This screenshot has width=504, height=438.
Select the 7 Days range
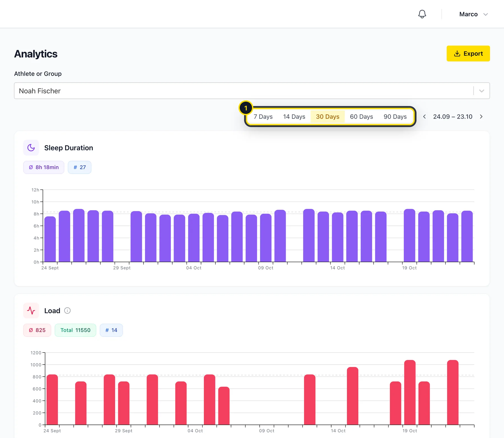tap(263, 117)
